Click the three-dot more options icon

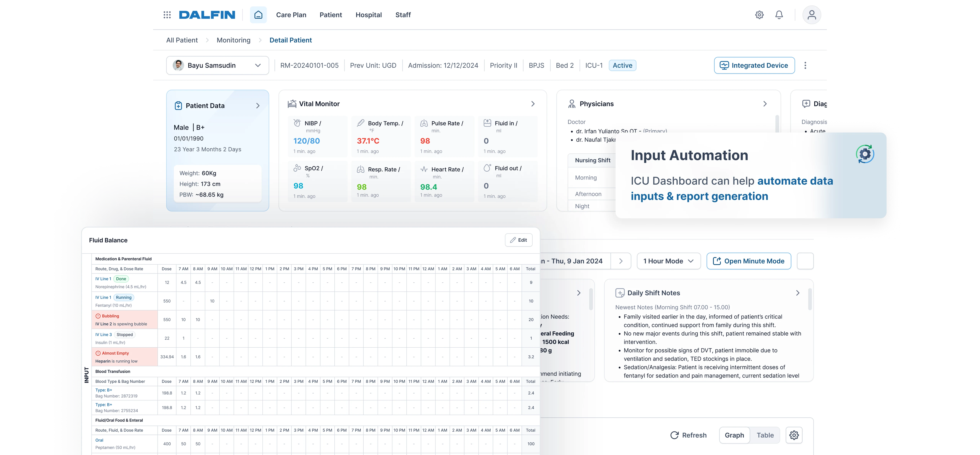point(805,65)
